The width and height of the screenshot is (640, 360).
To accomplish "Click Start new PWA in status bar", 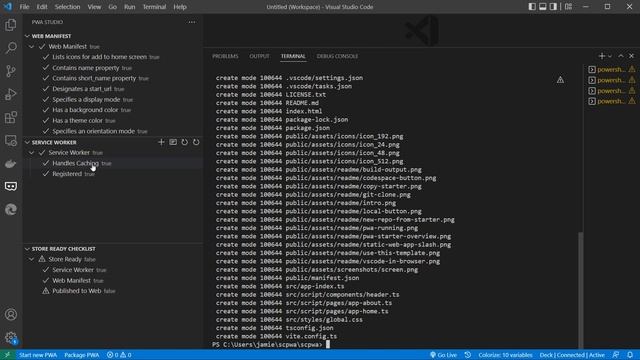I will [x=38, y=355].
